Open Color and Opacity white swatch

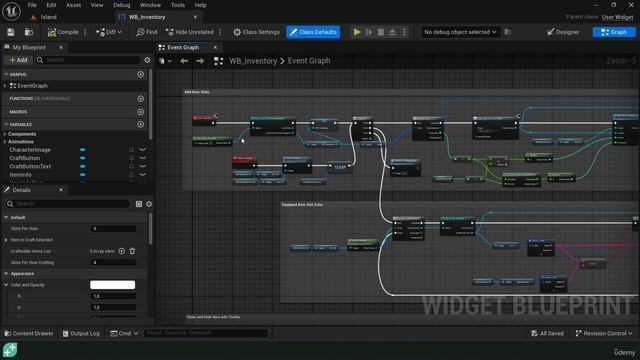112,284
